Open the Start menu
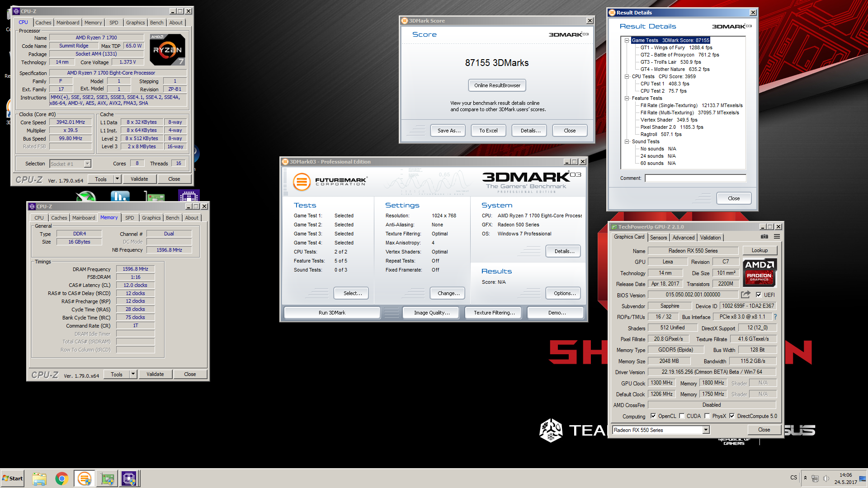This screenshot has width=868, height=488. [x=13, y=478]
